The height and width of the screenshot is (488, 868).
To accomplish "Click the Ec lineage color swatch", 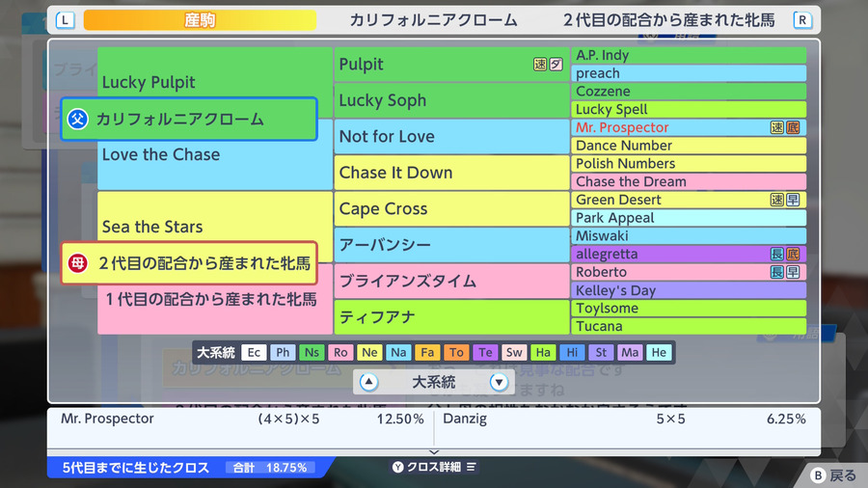I will pyautogui.click(x=254, y=352).
